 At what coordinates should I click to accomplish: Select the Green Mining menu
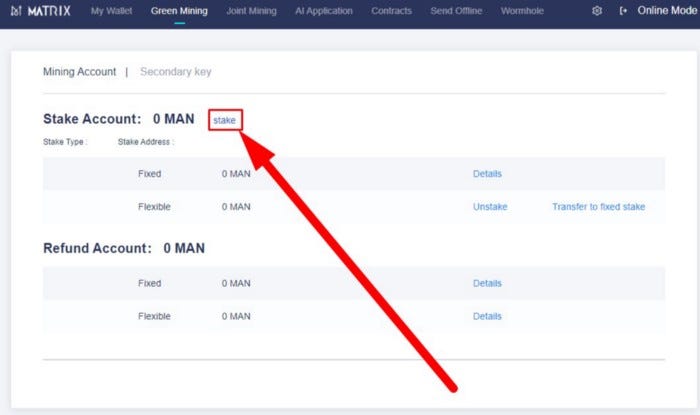point(179,11)
